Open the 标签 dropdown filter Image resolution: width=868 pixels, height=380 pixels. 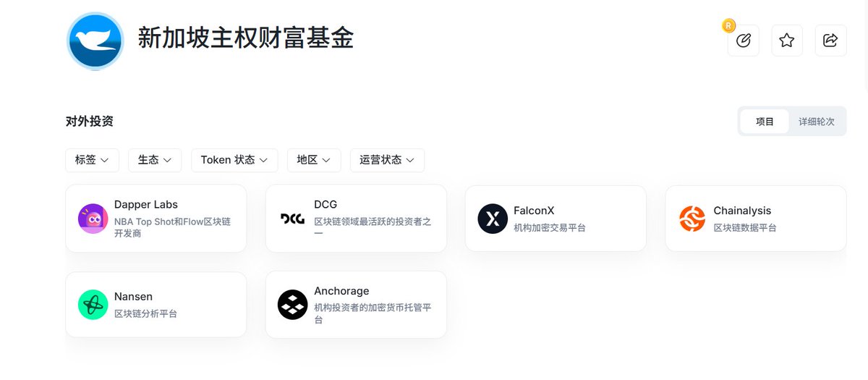tap(92, 160)
